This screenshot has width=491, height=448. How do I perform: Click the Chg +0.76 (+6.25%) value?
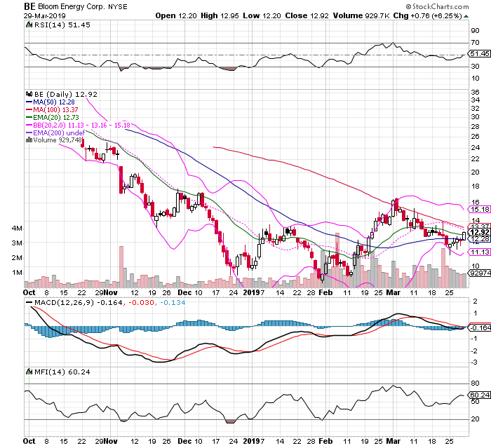(x=428, y=15)
